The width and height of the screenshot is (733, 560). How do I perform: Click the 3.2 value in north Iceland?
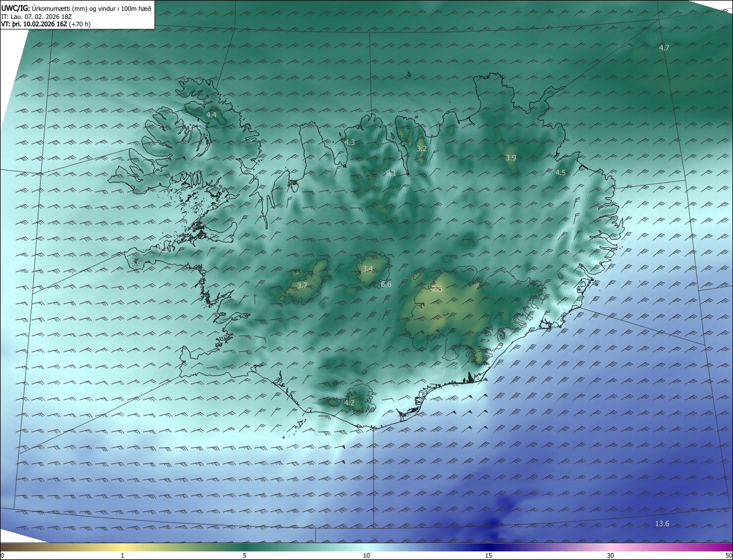coord(421,148)
